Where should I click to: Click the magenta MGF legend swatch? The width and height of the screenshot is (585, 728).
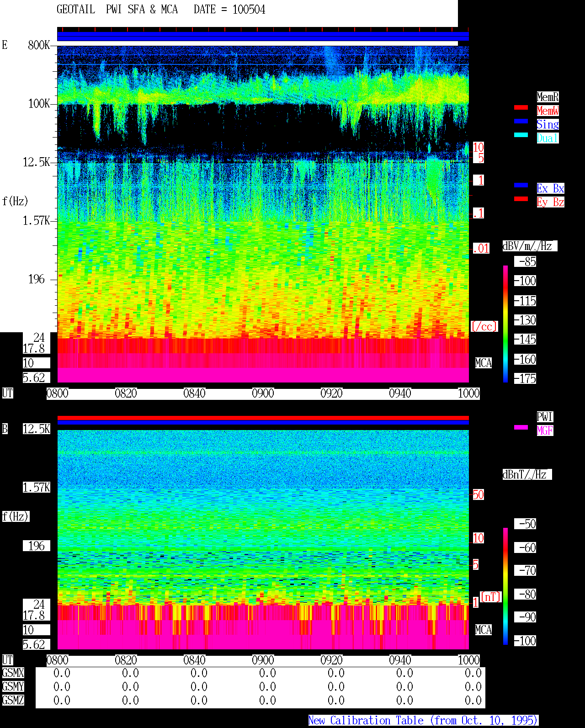coord(521,427)
